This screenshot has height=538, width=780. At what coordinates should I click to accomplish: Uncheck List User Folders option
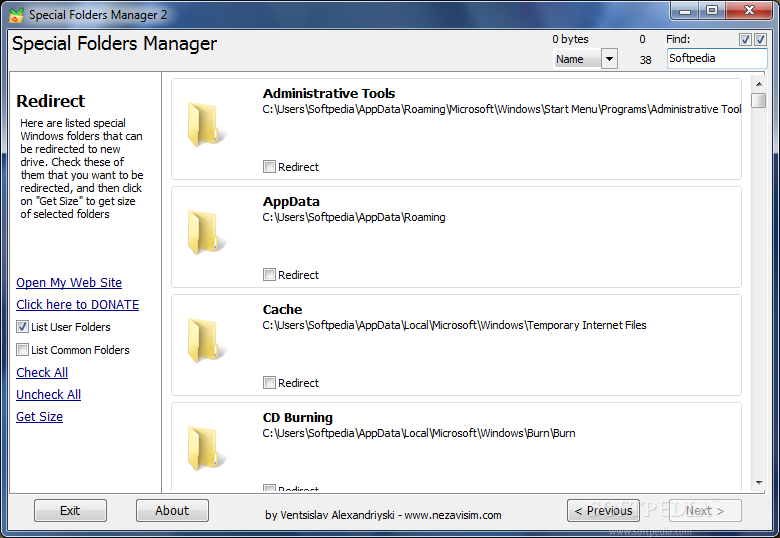point(22,327)
